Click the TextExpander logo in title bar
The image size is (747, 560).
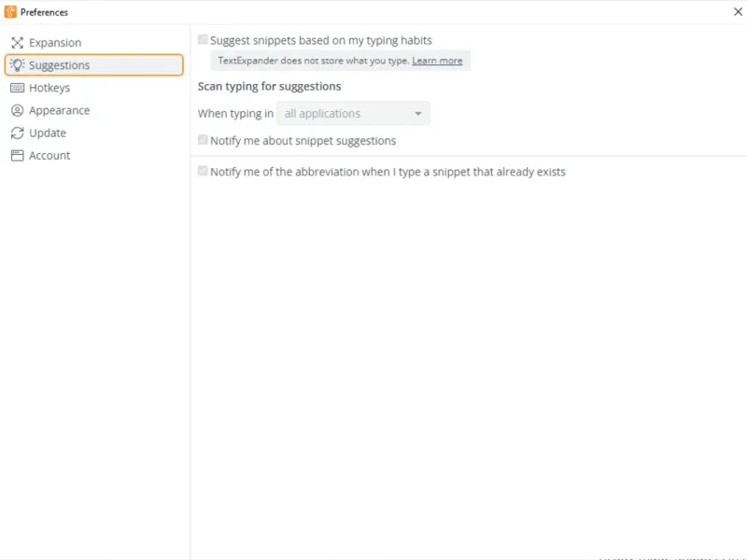pyautogui.click(x=10, y=12)
